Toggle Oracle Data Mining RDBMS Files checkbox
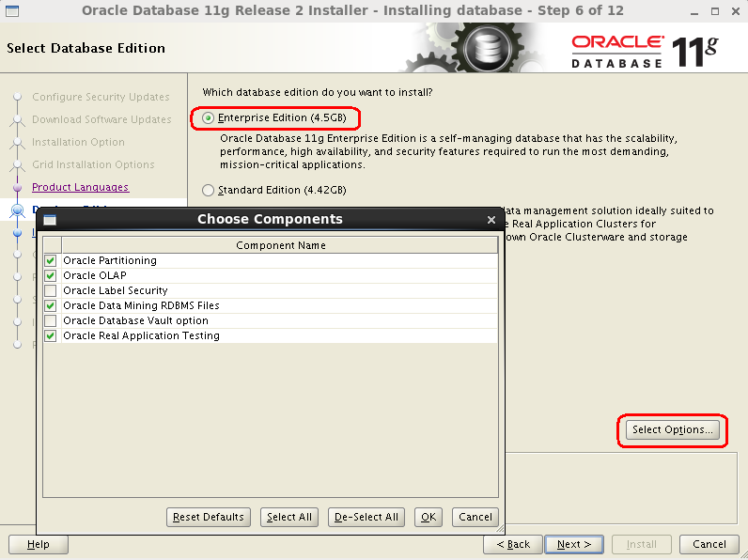This screenshot has width=748, height=560. (x=51, y=305)
